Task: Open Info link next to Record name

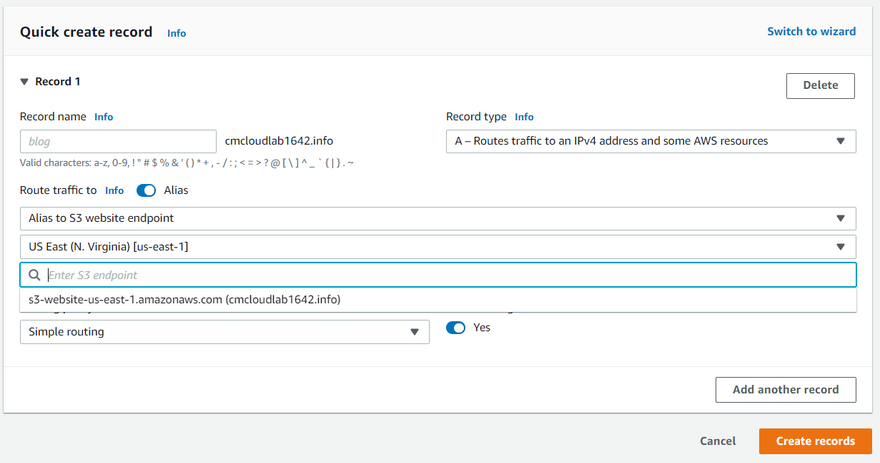Action: click(103, 117)
